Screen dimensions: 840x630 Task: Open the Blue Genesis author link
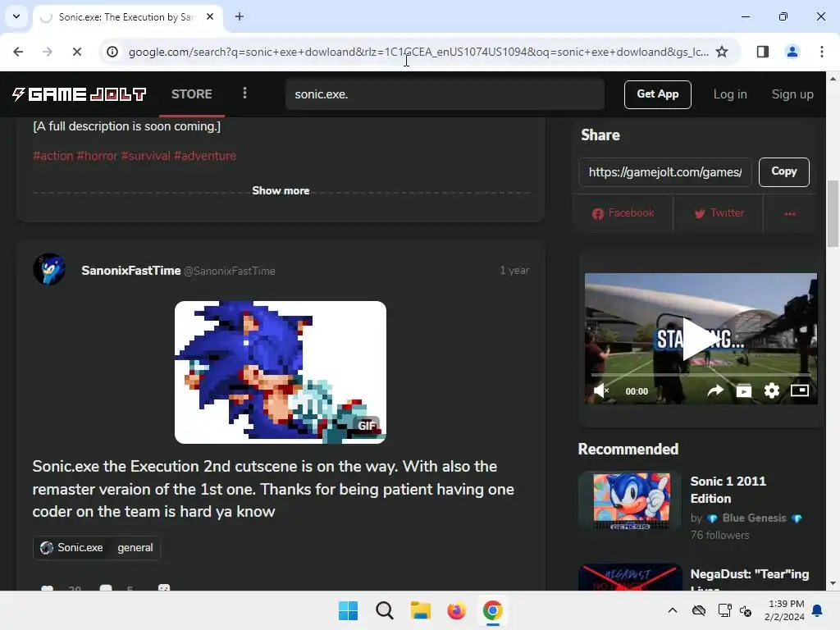755,518
